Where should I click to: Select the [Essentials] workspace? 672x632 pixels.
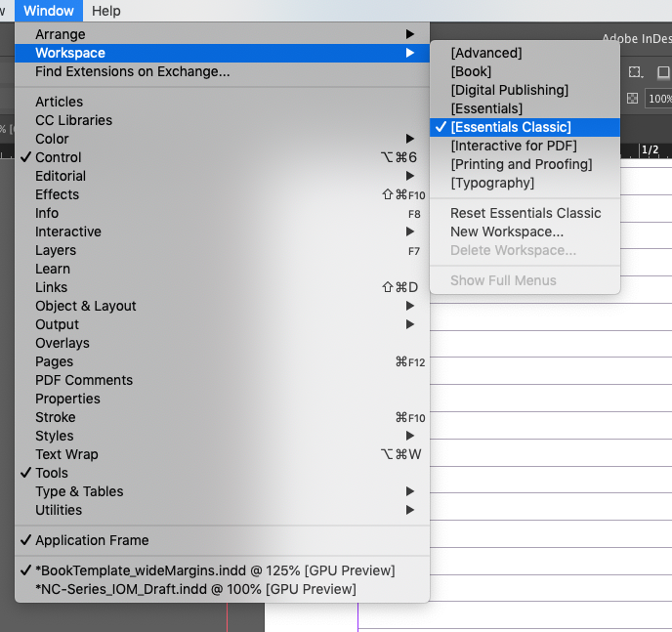(525, 108)
